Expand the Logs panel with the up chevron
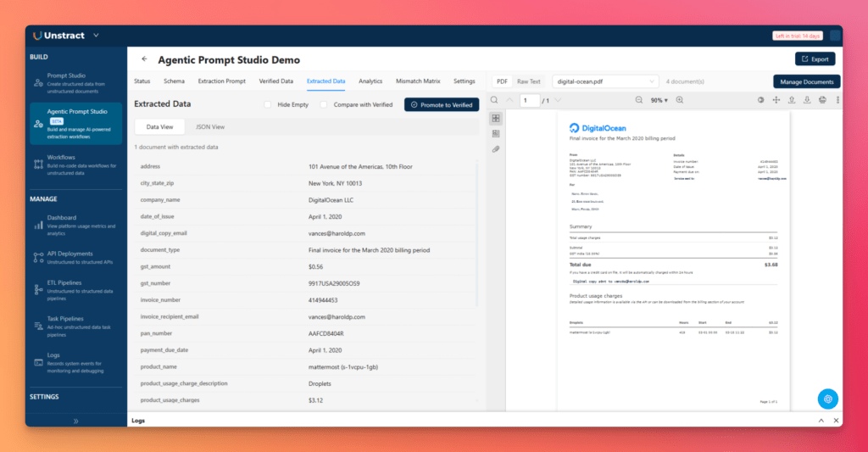This screenshot has width=868, height=452. click(821, 421)
